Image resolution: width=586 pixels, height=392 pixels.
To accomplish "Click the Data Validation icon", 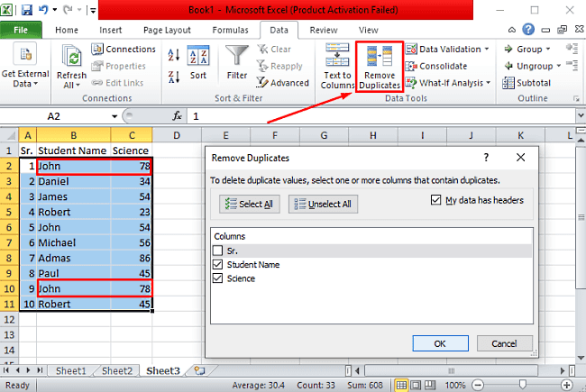I will coord(411,50).
